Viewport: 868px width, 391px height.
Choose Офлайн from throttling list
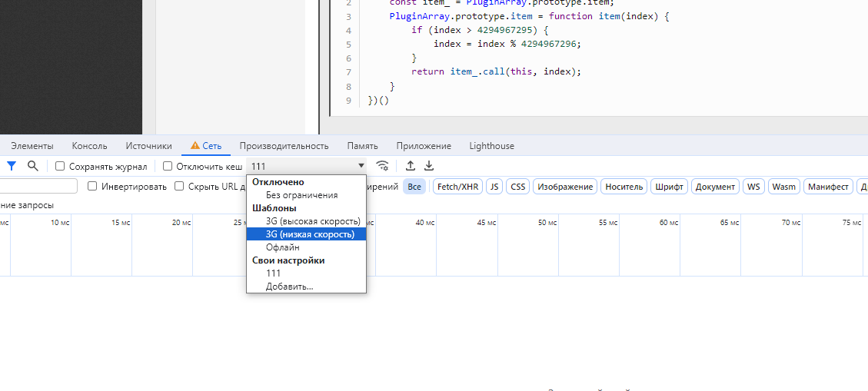[282, 247]
